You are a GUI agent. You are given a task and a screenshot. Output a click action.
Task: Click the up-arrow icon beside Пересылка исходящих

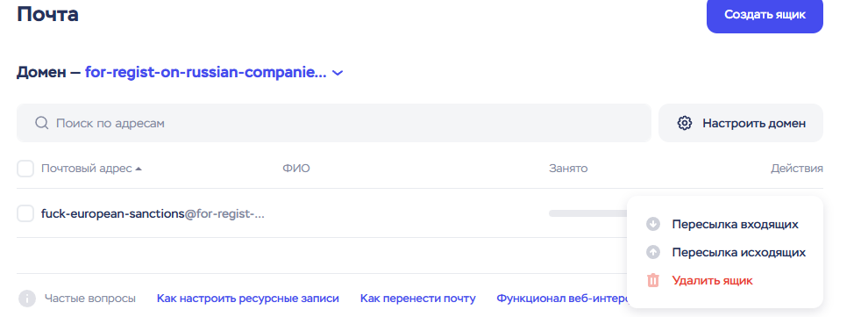point(653,252)
